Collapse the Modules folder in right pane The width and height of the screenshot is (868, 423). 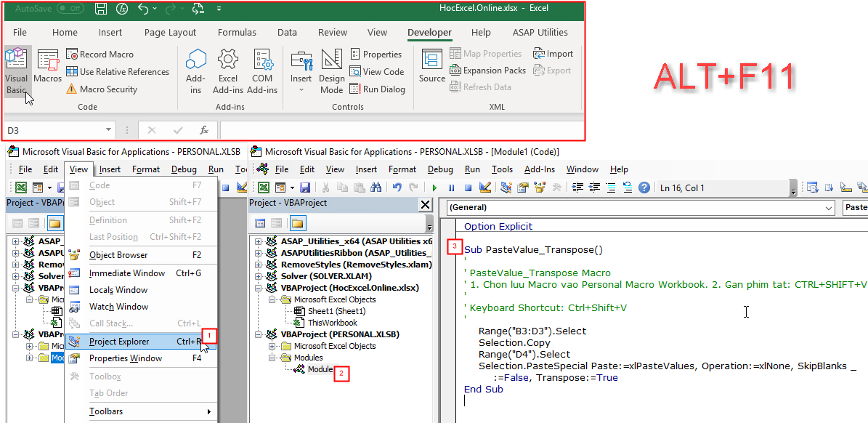[272, 358]
